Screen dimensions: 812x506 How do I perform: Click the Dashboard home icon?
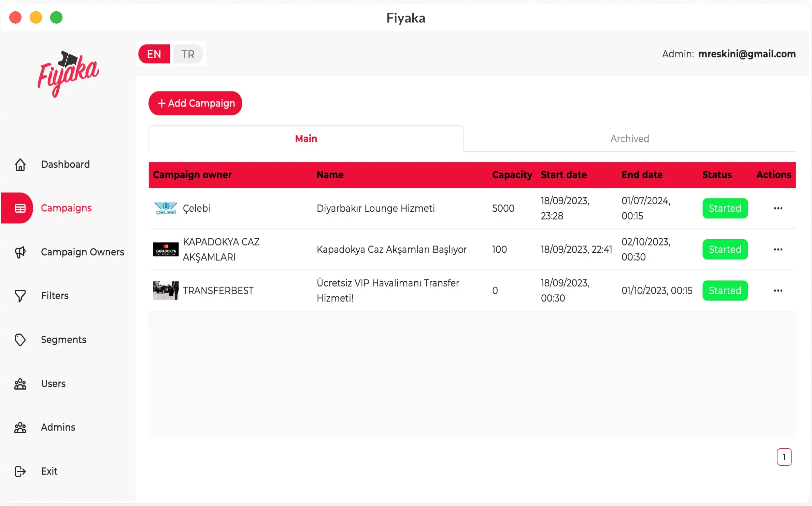(20, 165)
